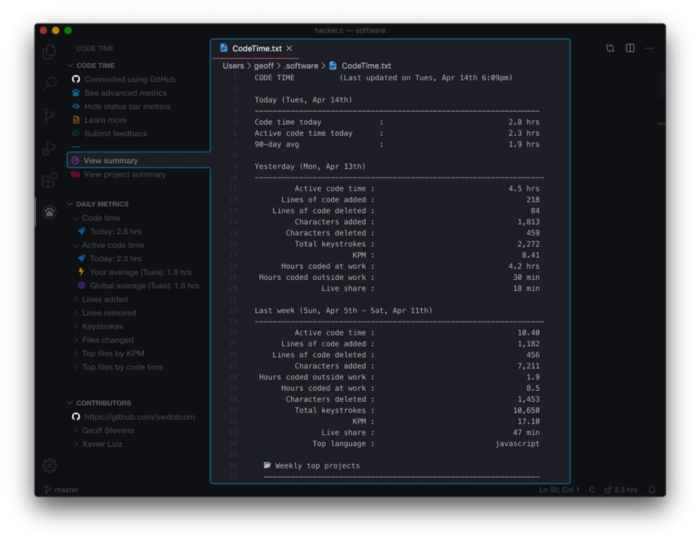
Task: Click the 'Top language : javascript' line
Action: point(426,443)
